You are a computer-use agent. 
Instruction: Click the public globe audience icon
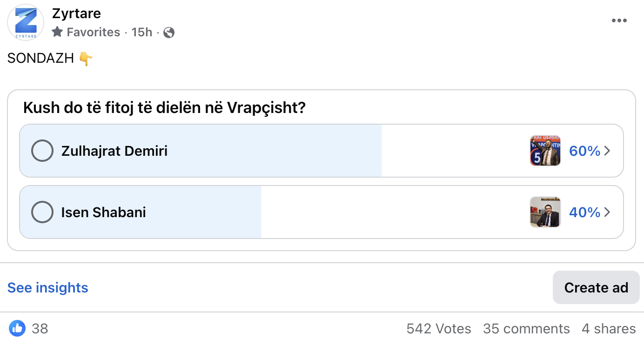[x=169, y=32]
